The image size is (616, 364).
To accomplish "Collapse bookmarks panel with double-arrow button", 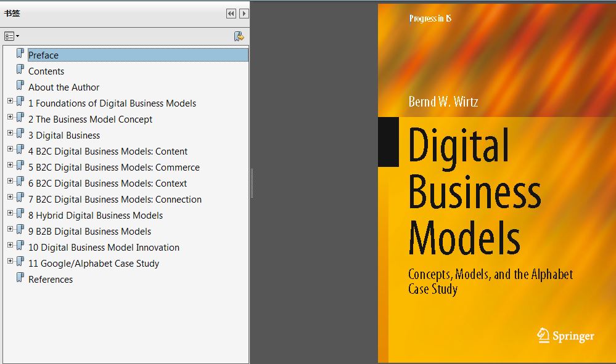I will click(231, 14).
